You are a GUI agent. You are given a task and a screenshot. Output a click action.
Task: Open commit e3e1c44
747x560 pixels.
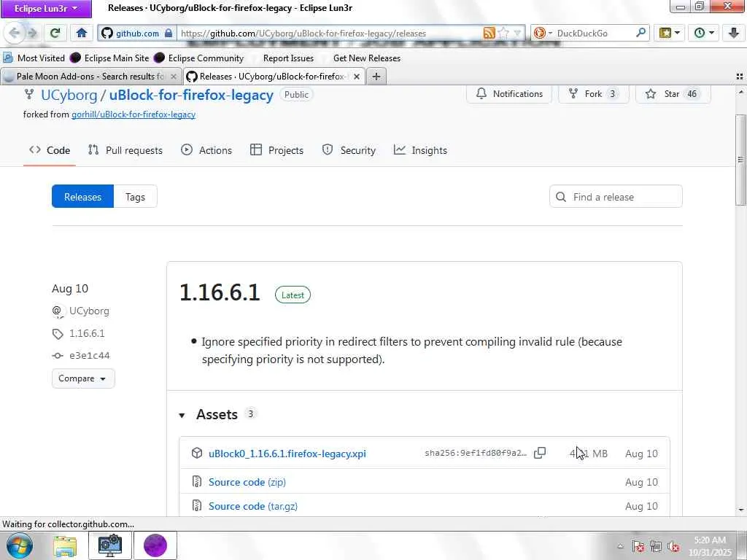click(90, 355)
